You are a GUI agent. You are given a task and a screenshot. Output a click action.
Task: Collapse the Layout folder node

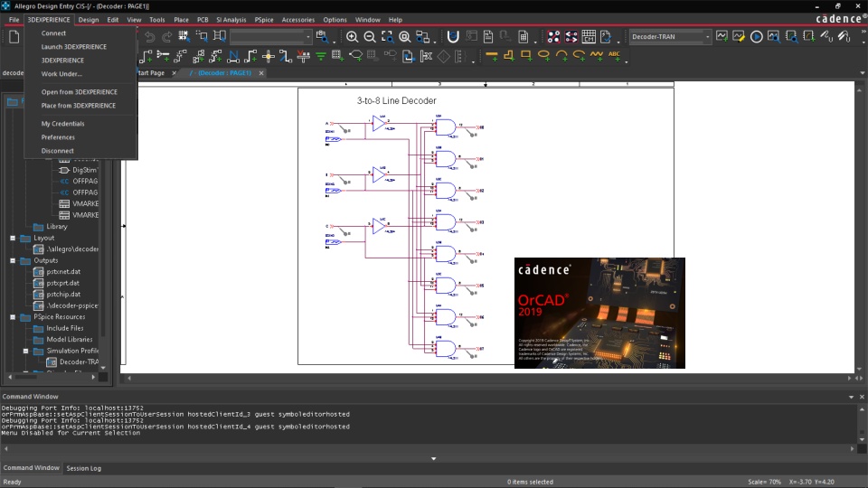point(14,238)
